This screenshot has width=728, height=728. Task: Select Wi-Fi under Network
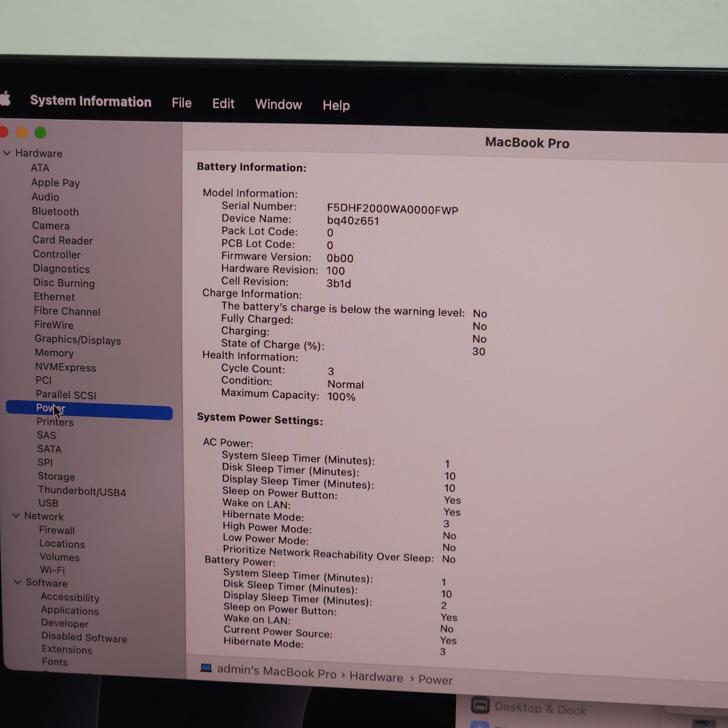[52, 570]
